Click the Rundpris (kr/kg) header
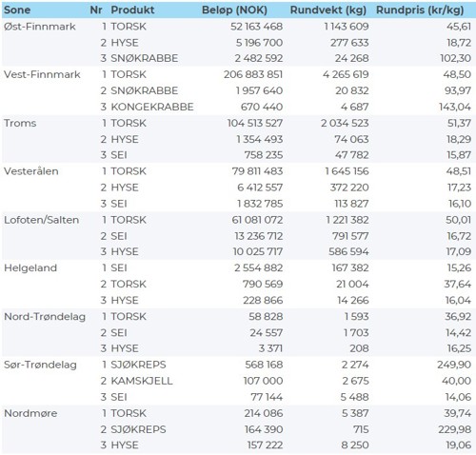The height and width of the screenshot is (455, 476). (420, 10)
